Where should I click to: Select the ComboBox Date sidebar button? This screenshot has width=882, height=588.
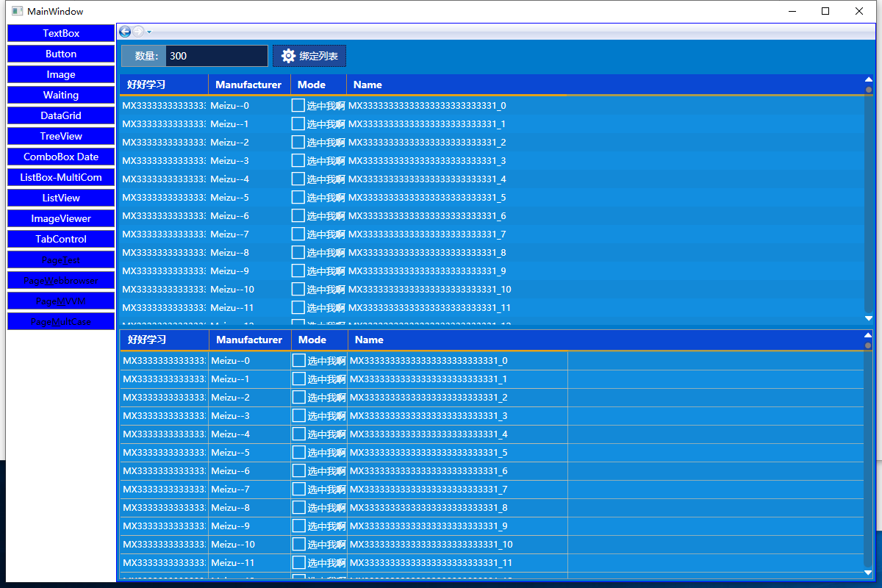tap(61, 157)
